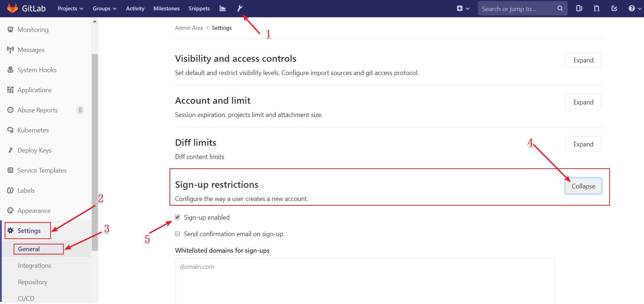The height and width of the screenshot is (304, 644).
Task: Open the to-do list checkmark icon
Action: [x=614, y=8]
